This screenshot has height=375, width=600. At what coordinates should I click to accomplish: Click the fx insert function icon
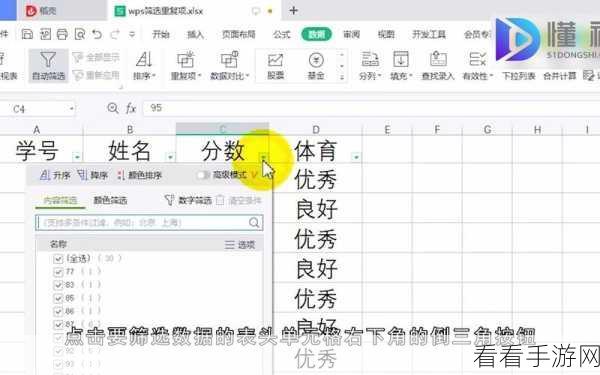131,109
